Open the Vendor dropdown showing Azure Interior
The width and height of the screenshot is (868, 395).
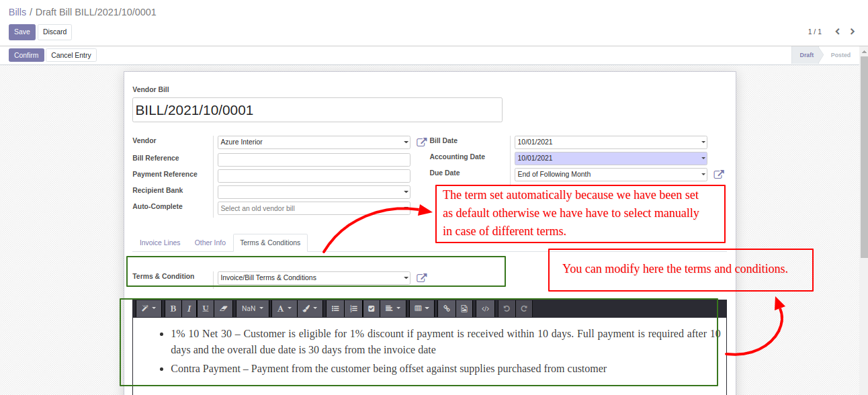coord(314,142)
